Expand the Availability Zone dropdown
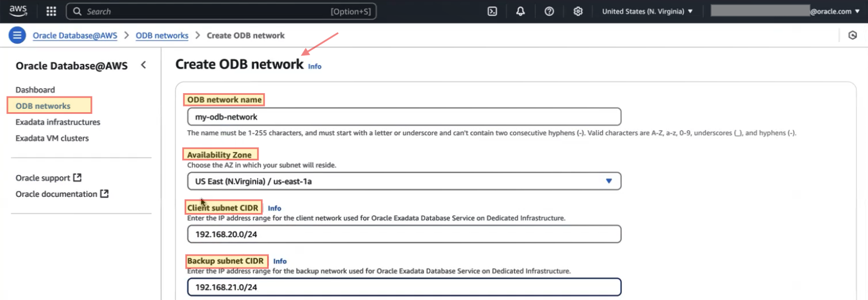Screen dimensions: 868x300 404,181
